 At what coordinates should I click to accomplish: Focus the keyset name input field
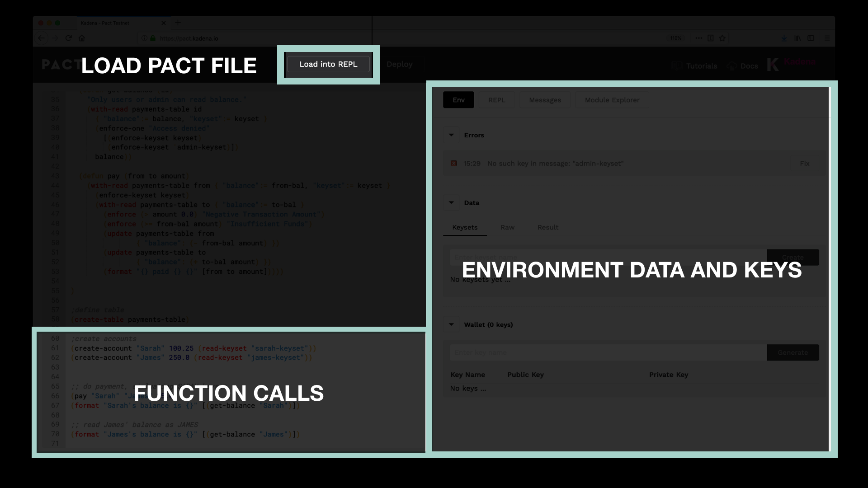point(608,257)
